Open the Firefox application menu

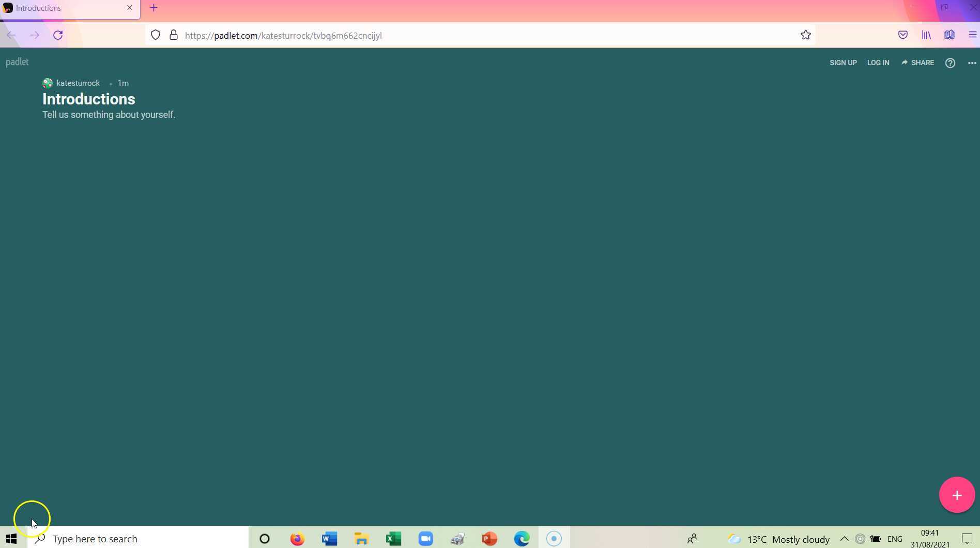click(972, 35)
